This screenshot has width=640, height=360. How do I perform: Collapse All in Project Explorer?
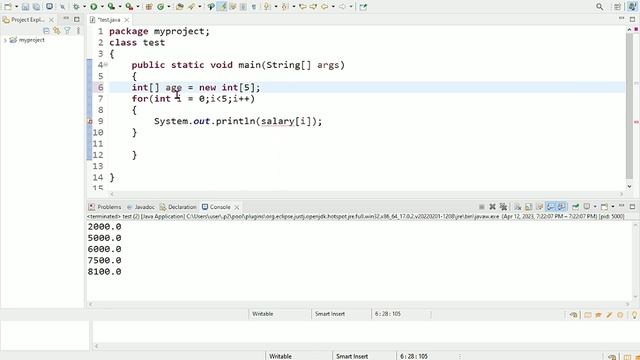pyautogui.click(x=46, y=31)
